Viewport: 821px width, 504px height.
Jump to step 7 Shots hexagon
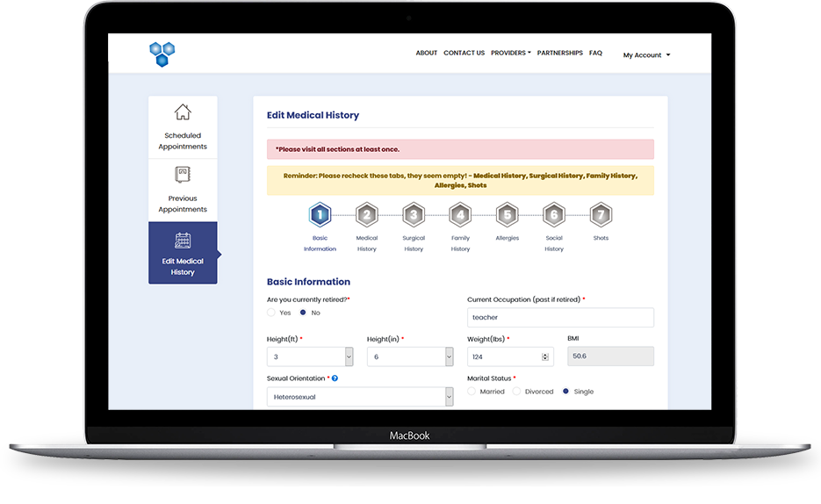[x=600, y=214]
